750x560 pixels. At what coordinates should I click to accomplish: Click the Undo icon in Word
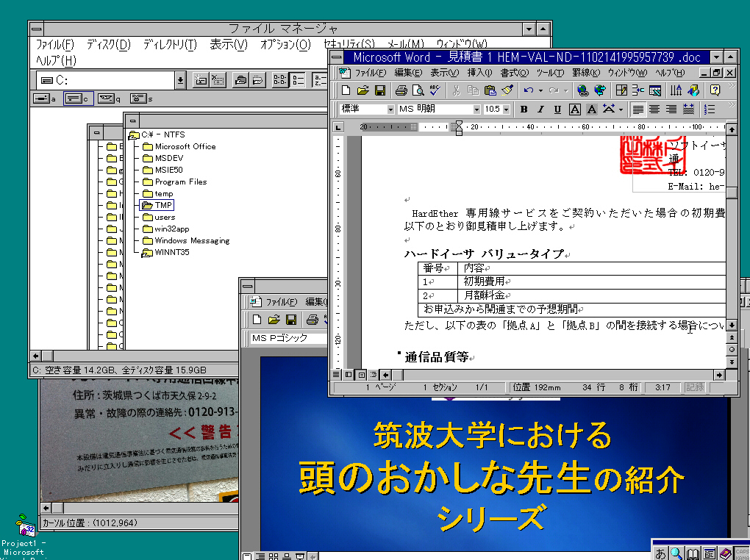coord(527,90)
